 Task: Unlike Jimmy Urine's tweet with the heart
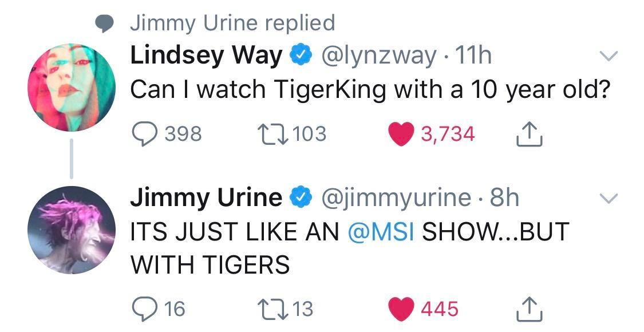pos(401,309)
